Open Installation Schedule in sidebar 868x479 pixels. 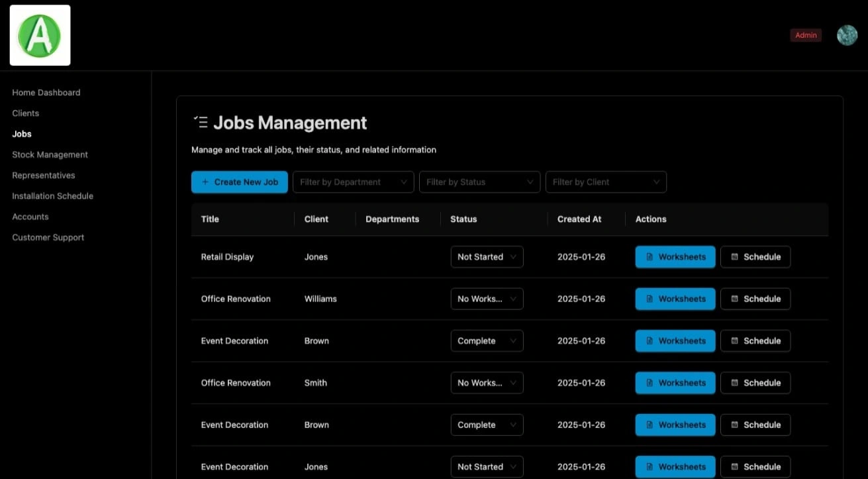point(52,195)
